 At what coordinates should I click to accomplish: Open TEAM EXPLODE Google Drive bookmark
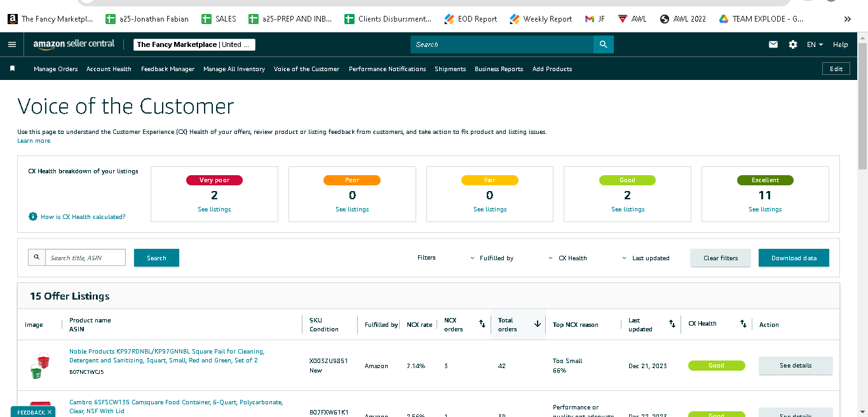(x=761, y=19)
